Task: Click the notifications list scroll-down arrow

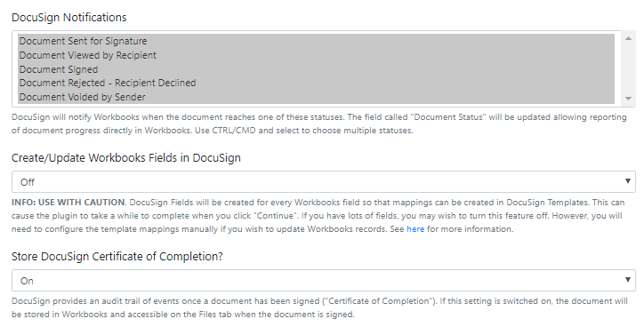Action: 628,98
